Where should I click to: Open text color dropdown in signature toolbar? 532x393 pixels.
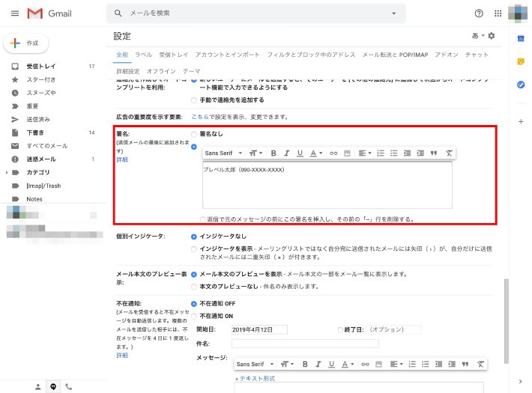(316, 153)
